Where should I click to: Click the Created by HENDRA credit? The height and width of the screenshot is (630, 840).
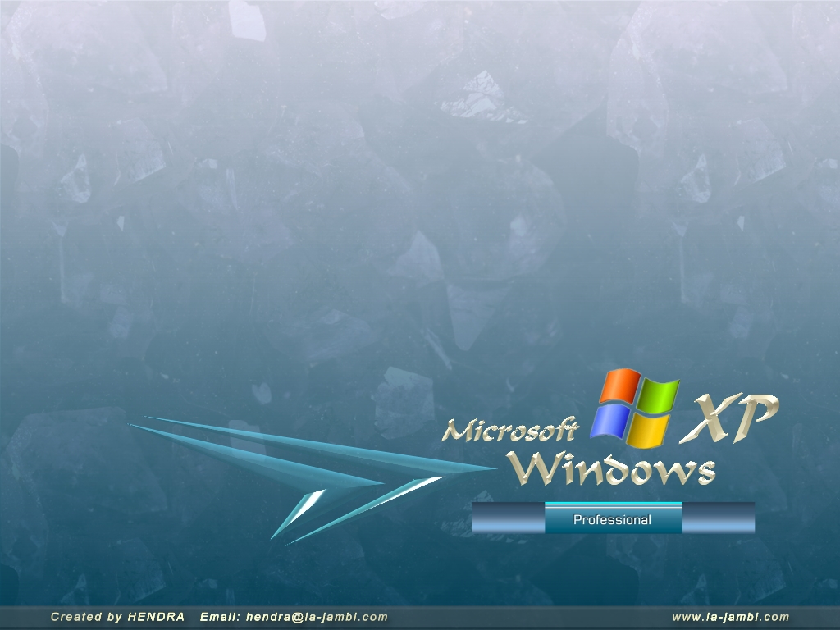pos(117,617)
